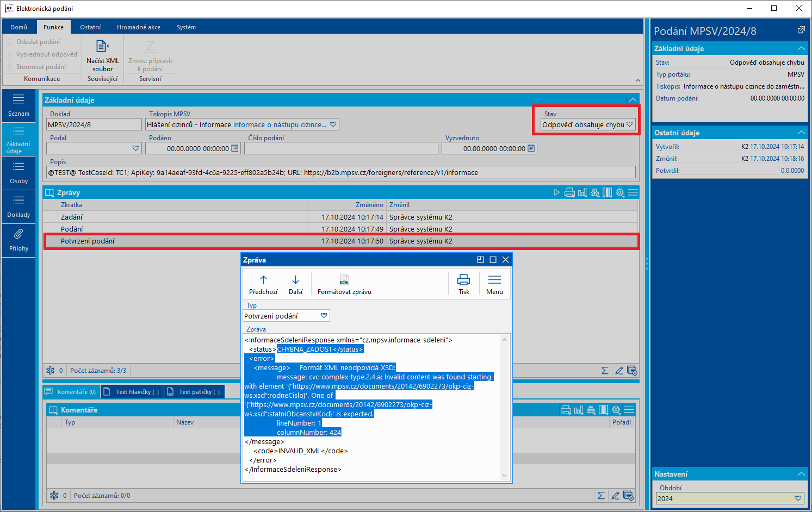Click the Číslo podání input field
The image size is (812, 512).
pyautogui.click(x=341, y=148)
